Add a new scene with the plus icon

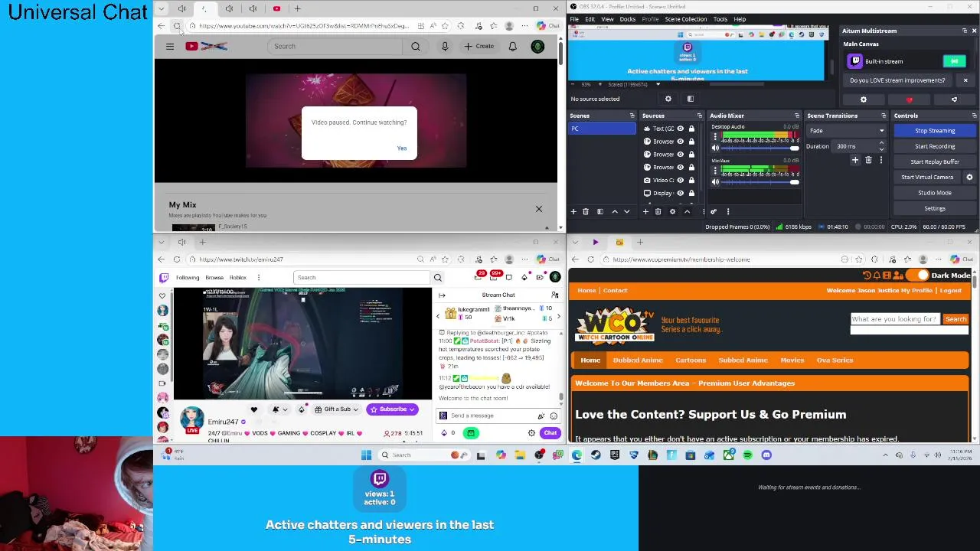[x=573, y=212]
